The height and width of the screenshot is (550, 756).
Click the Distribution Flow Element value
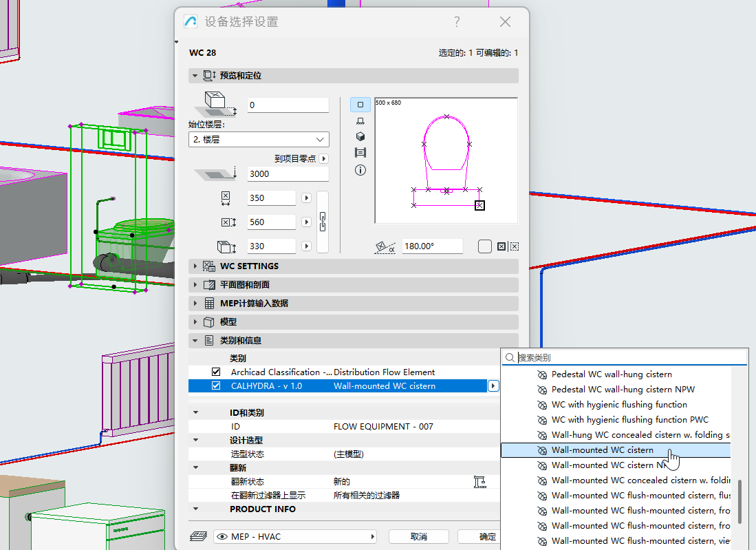[385, 372]
